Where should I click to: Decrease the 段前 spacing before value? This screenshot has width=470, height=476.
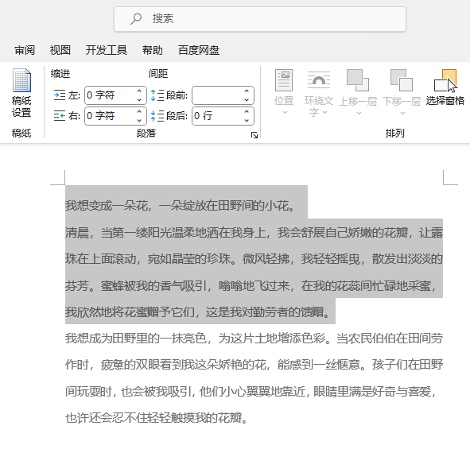tap(247, 99)
